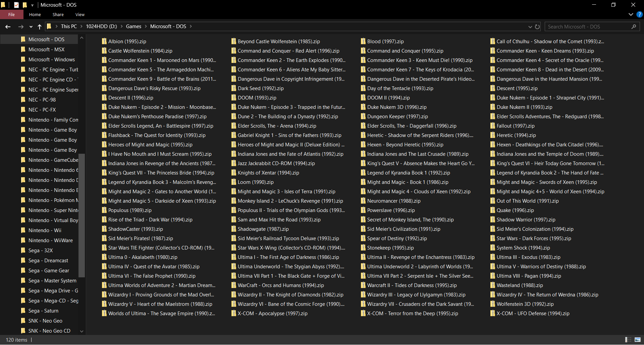Image resolution: width=644 pixels, height=345 pixels.
Task: Open NEC - PC-FX folder in sidebar
Action: click(x=42, y=110)
